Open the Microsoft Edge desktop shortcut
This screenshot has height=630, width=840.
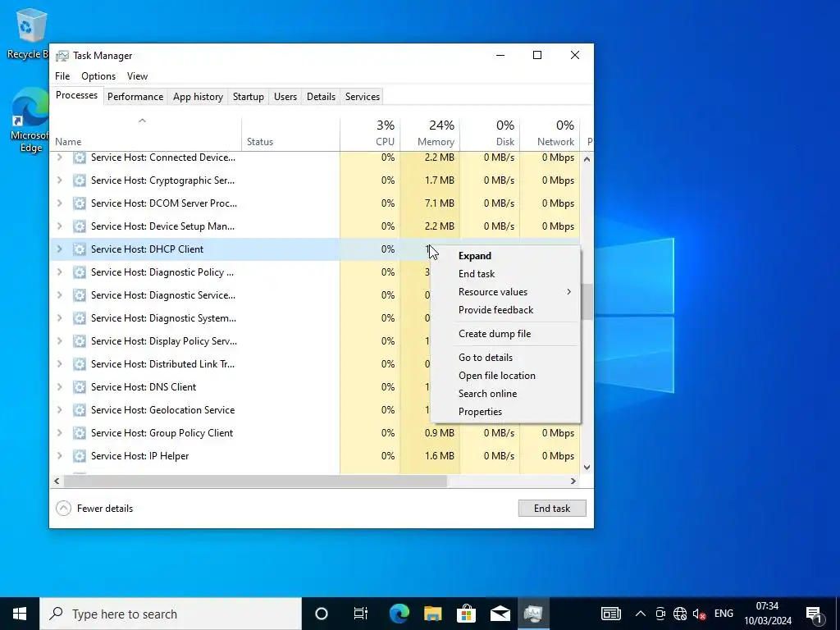(30, 120)
